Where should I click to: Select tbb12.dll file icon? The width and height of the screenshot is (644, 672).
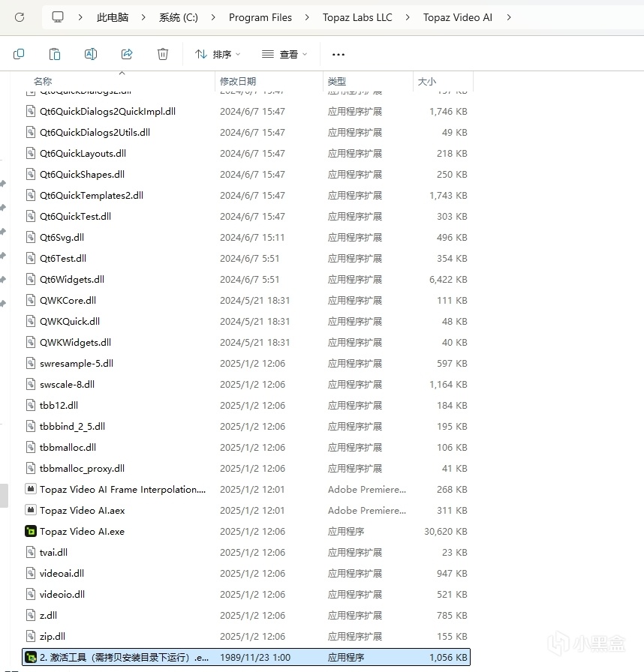(31, 406)
